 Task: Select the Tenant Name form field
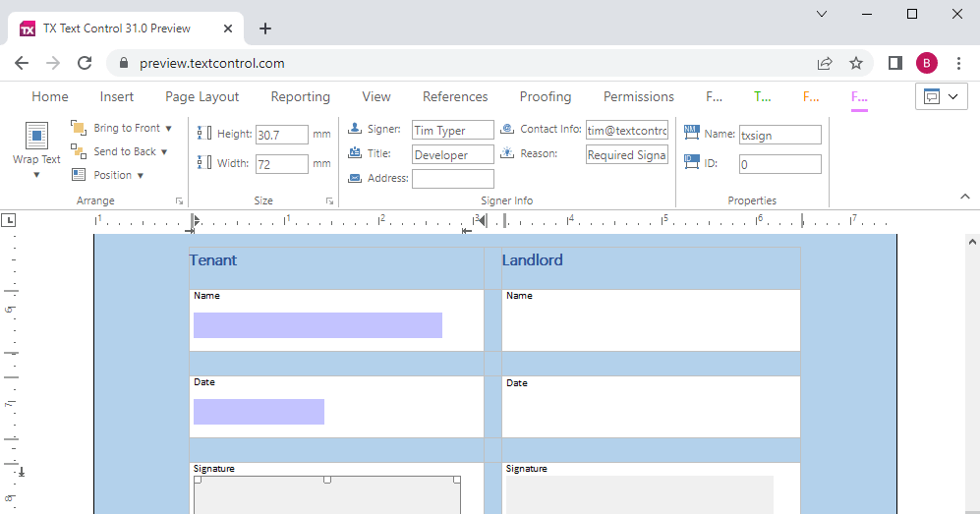pos(317,325)
